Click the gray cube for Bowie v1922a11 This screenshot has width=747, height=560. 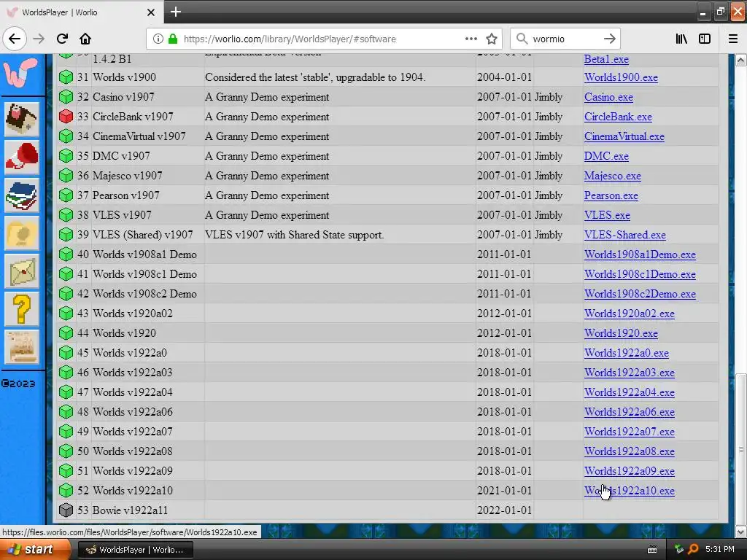pos(66,510)
